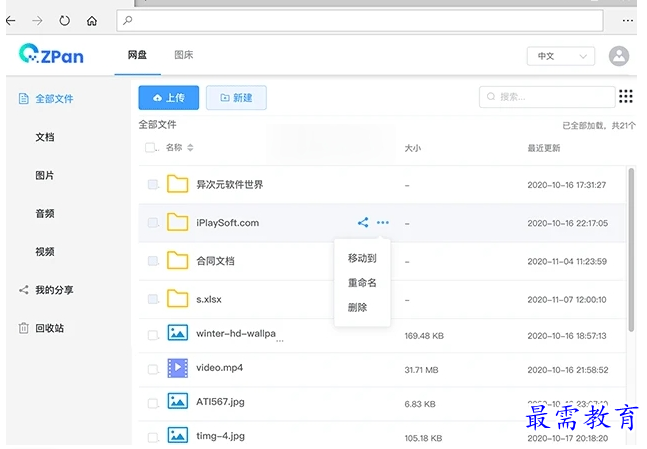Switch to the 图床 tab
647x449 pixels.
tap(183, 55)
